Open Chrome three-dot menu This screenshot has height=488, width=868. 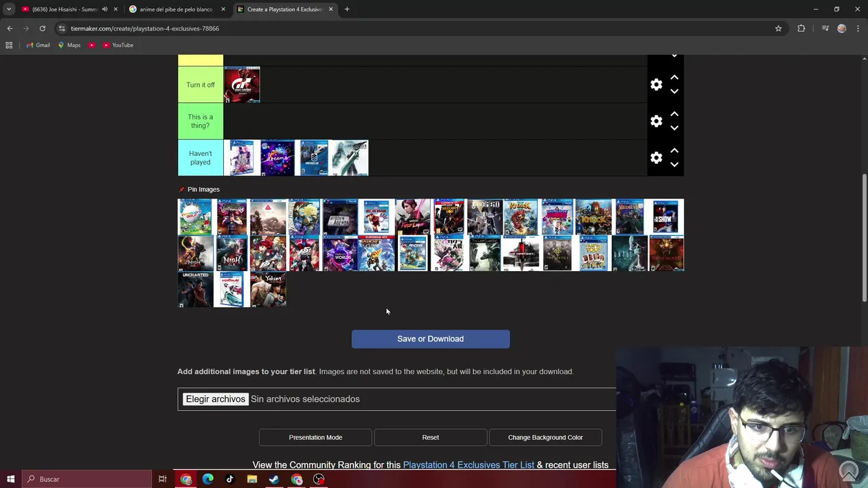pos(859,28)
